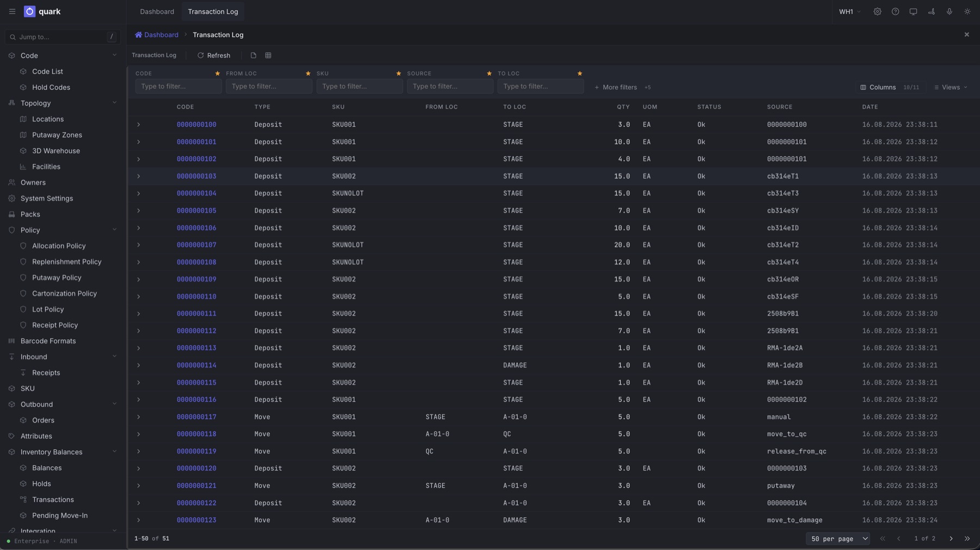Image resolution: width=980 pixels, height=550 pixels.
Task: Click the monitor display icon in top bar
Action: pos(913,11)
